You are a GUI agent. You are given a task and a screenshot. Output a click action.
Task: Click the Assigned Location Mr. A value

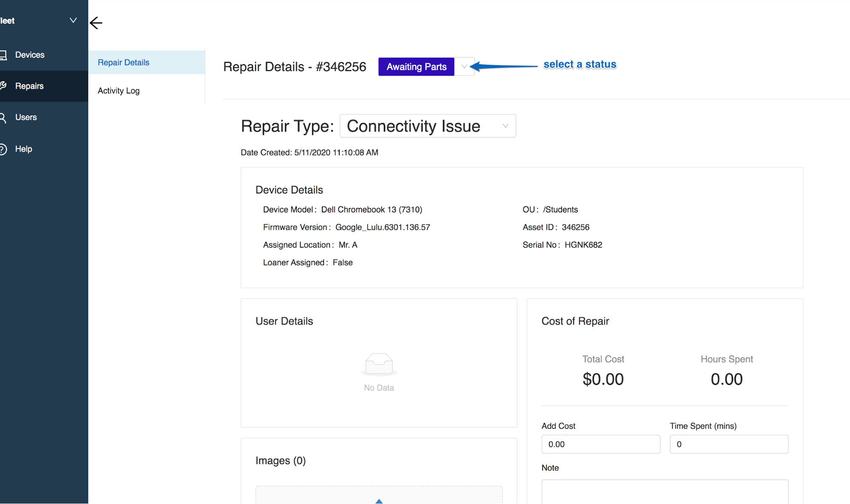point(348,245)
